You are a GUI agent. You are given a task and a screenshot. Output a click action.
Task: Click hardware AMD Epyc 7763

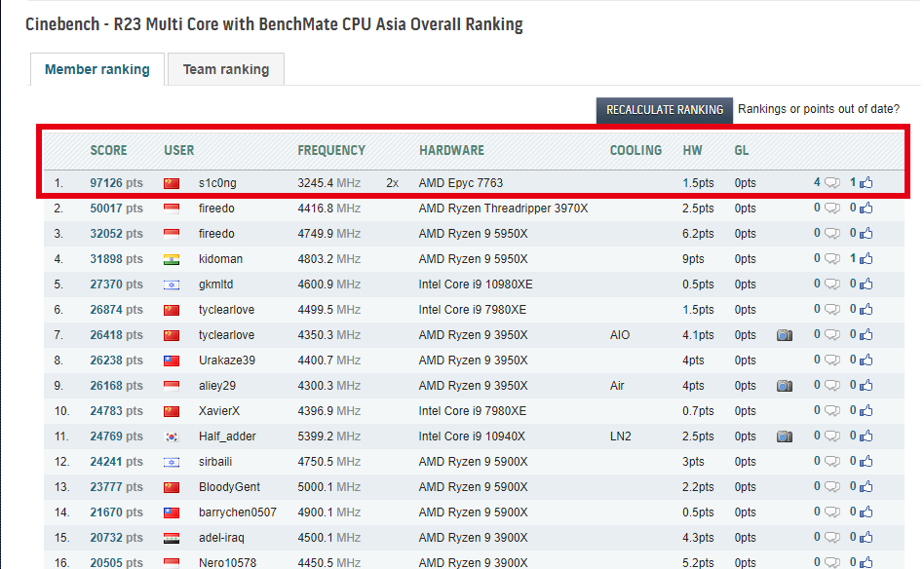[x=461, y=183]
